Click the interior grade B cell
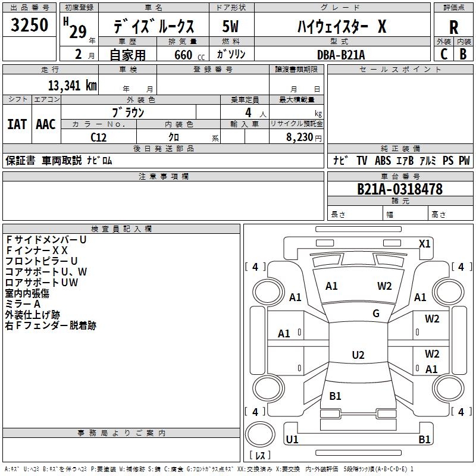The image size is (476, 476). point(463,54)
